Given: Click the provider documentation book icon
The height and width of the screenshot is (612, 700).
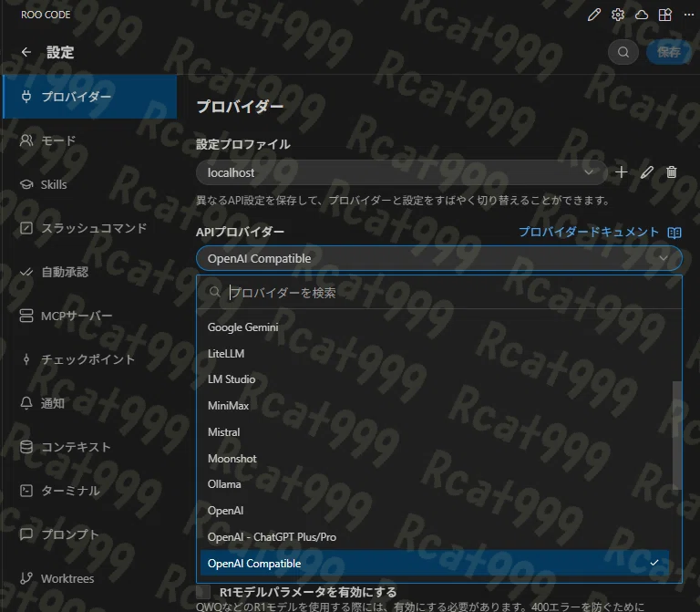Looking at the screenshot, I should tap(674, 233).
